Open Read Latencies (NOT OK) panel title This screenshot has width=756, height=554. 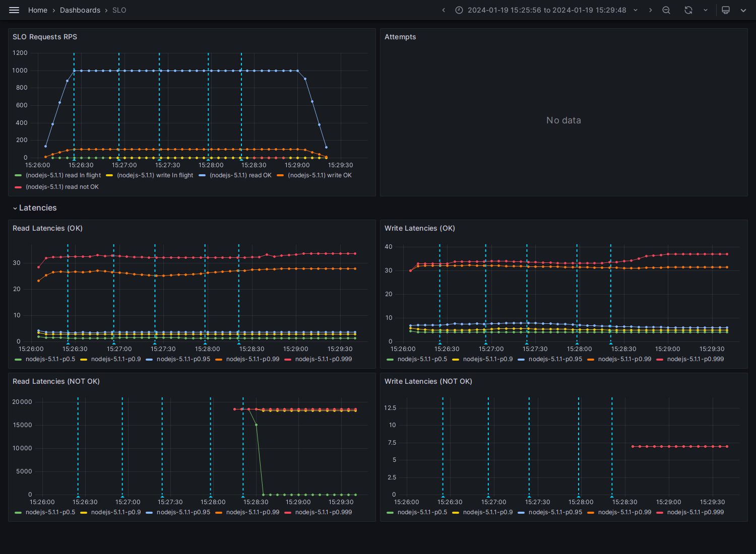pos(56,381)
